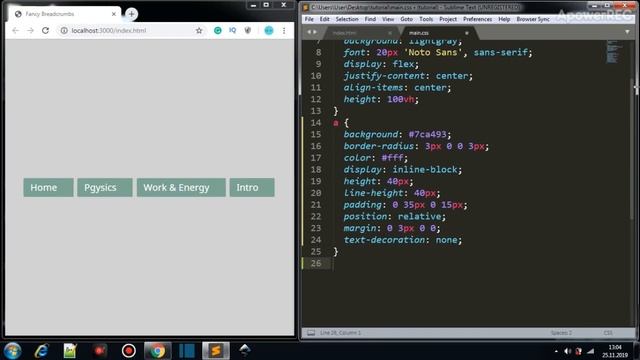This screenshot has width=640, height=360.
Task: Switch to Chrome in the taskbar
Action: coord(158,351)
